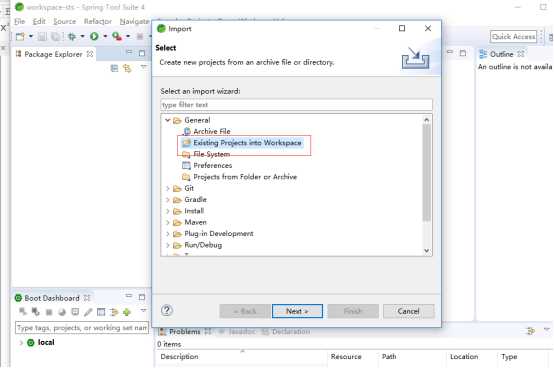Click the import tree scrollbar up arrow
Screen dimensions: 554x368
[426, 120]
